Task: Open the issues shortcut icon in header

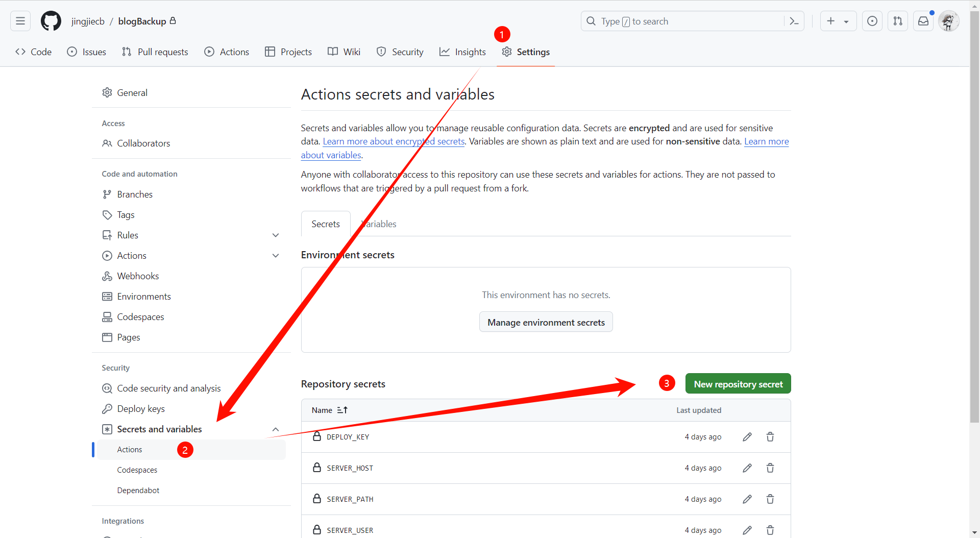Action: (872, 21)
